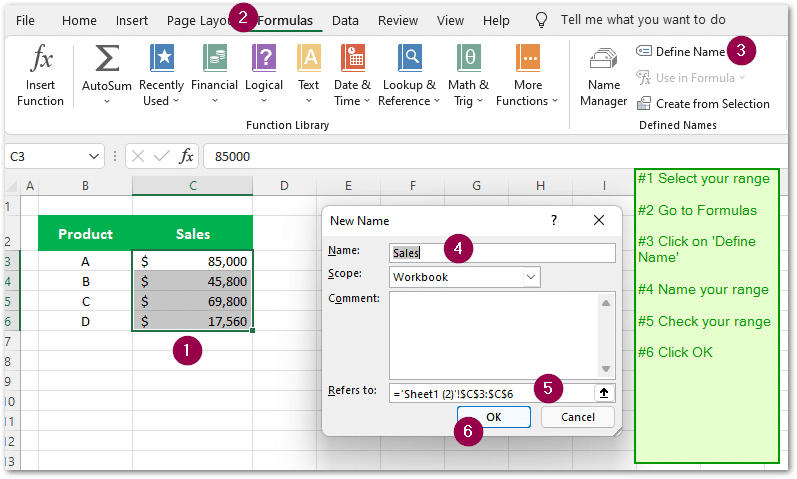Click the Name text field containing Sales
Image resolution: width=797 pixels, height=479 pixels.
[x=502, y=253]
